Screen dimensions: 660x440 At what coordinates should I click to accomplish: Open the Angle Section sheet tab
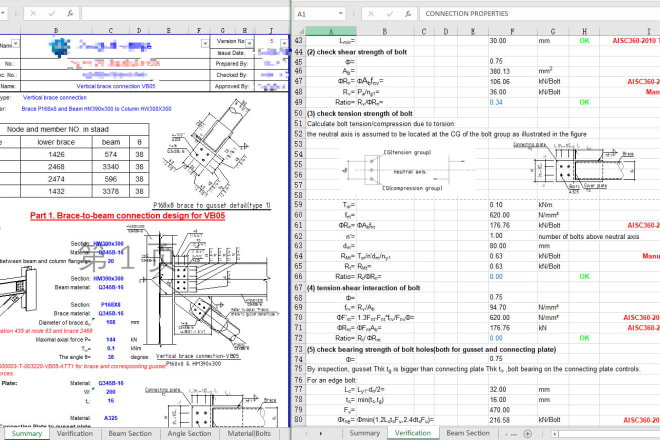click(x=189, y=434)
